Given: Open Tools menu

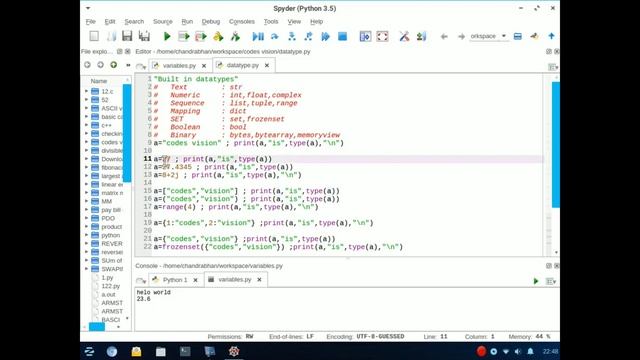Looking at the screenshot, I should (x=271, y=22).
